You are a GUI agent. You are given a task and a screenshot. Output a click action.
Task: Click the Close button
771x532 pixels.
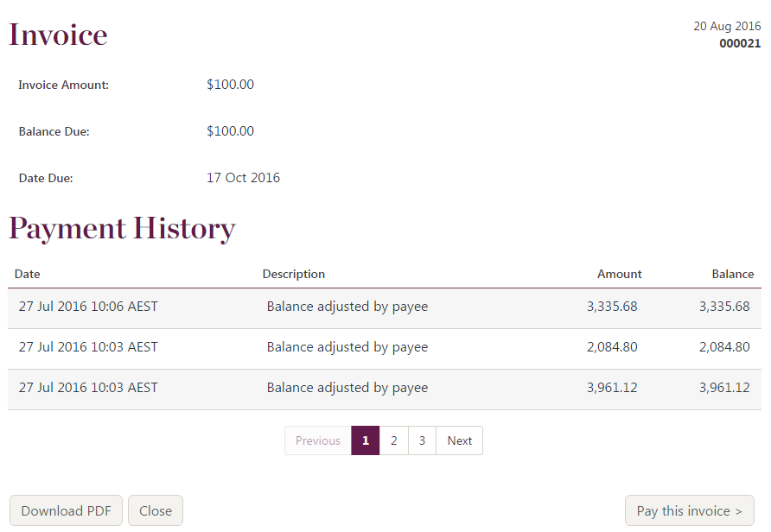(155, 510)
